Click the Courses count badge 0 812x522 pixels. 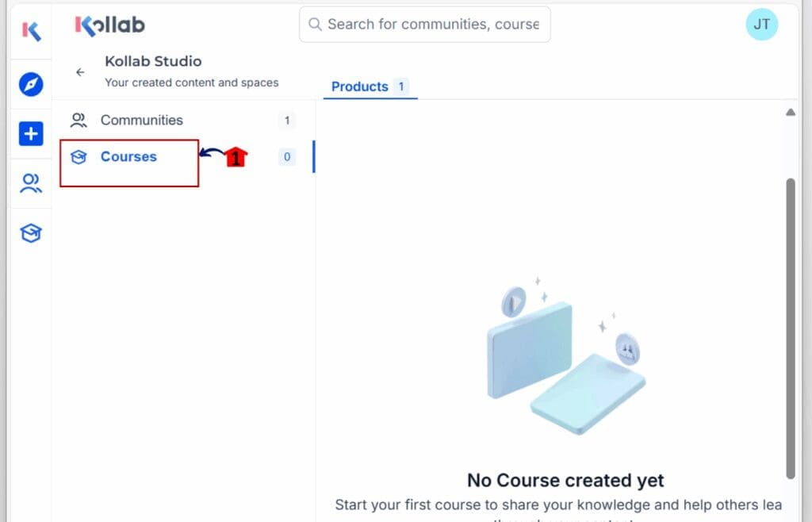pyautogui.click(x=287, y=156)
